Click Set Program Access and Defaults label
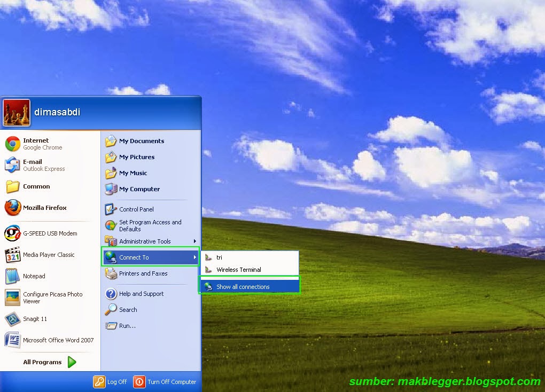 tap(150, 225)
